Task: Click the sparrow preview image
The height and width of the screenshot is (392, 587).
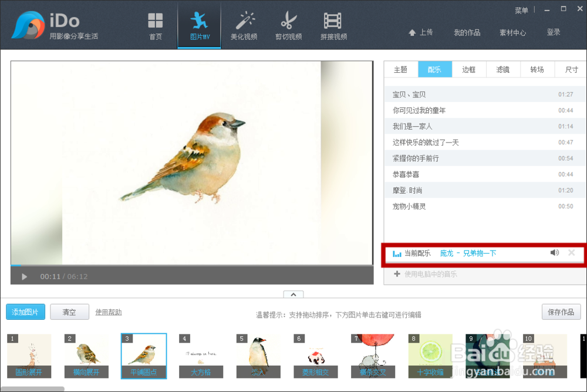Action: (x=192, y=163)
